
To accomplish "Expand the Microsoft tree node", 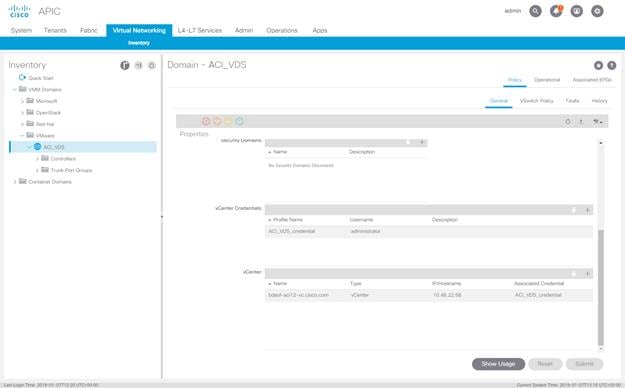I will (x=22, y=101).
